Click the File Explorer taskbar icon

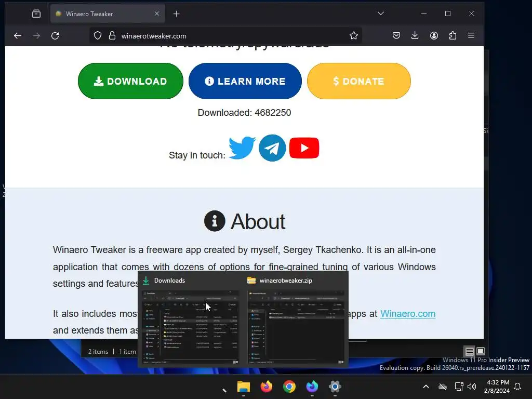click(244, 387)
